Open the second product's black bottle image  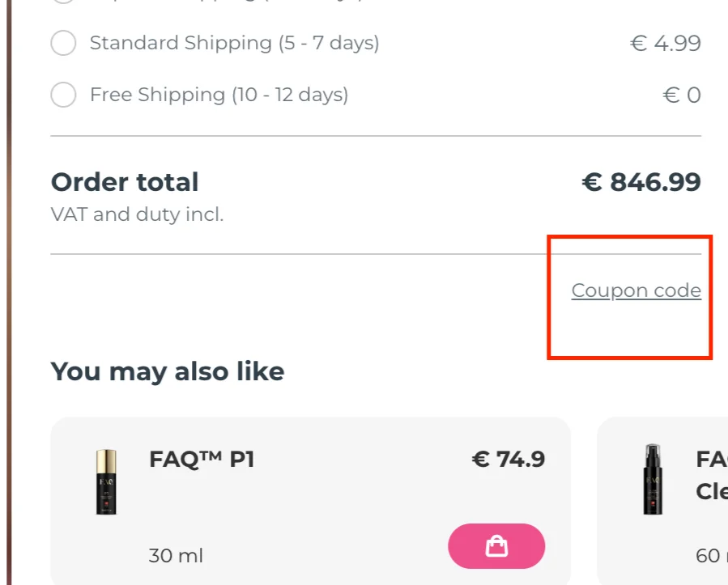[x=653, y=479]
